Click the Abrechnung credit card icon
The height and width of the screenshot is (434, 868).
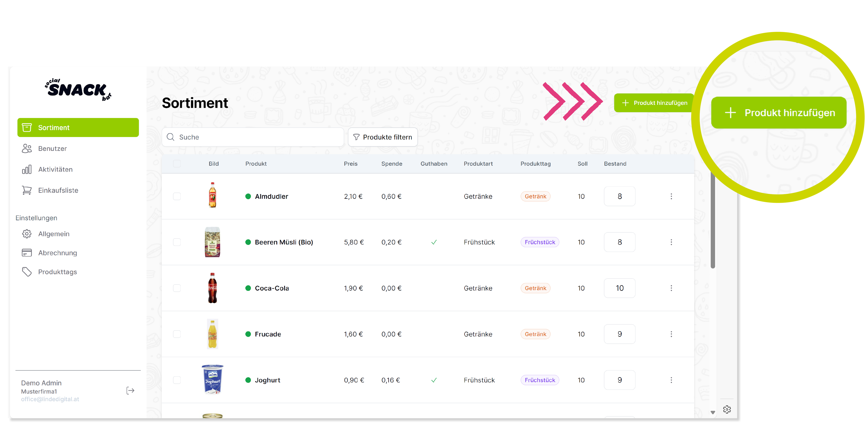(27, 252)
